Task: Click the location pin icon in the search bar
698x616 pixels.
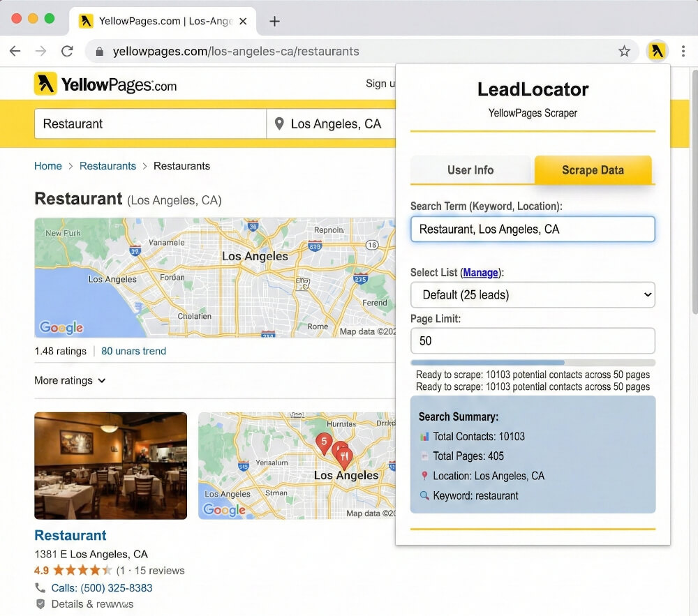Action: pos(279,123)
